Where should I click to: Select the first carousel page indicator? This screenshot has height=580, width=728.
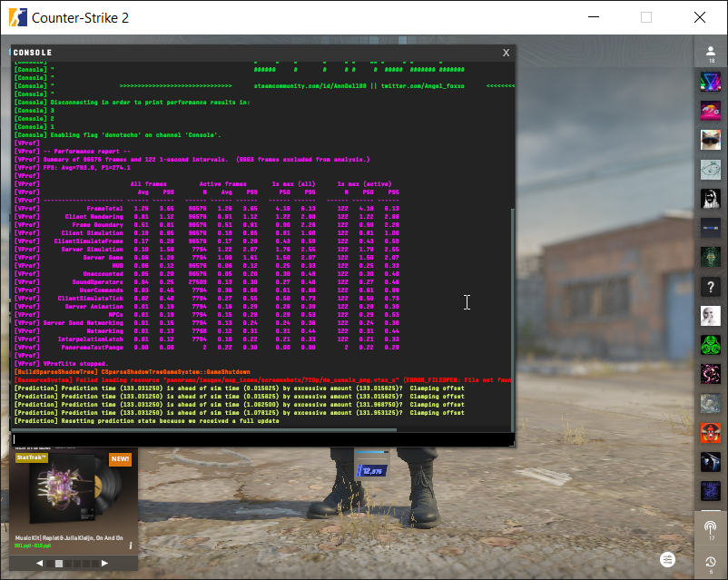pyautogui.click(x=50, y=564)
